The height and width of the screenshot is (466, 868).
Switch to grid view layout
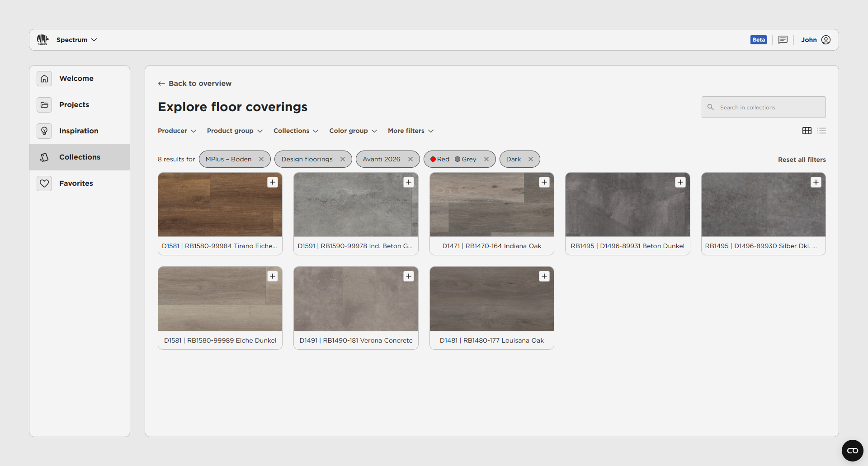[807, 131]
